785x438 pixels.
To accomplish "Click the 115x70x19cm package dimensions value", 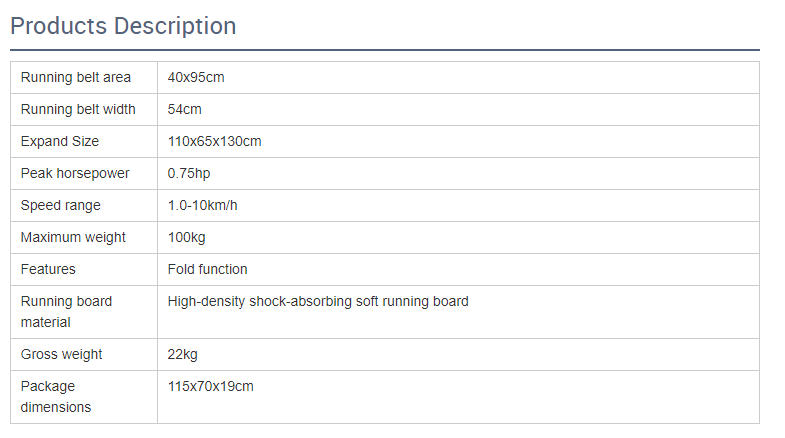I will point(210,387).
